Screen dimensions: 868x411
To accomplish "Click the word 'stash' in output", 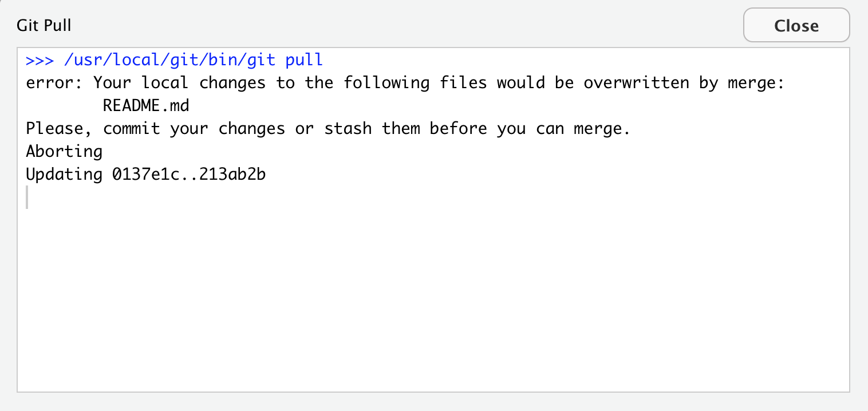I will click(x=348, y=128).
